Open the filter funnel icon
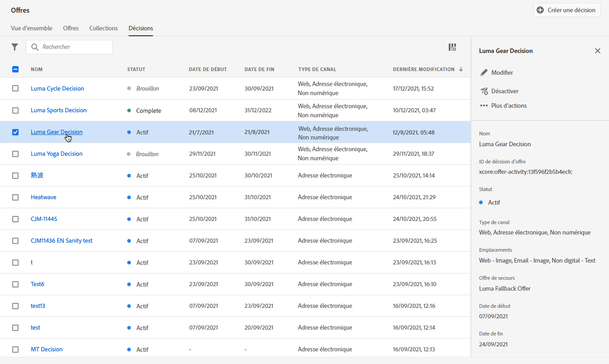 (15, 47)
